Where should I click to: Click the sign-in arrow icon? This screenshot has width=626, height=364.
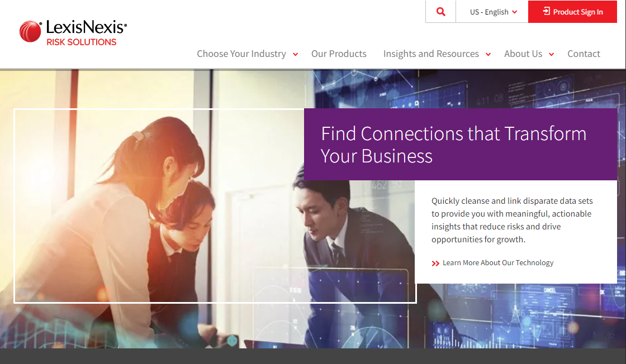(x=546, y=11)
